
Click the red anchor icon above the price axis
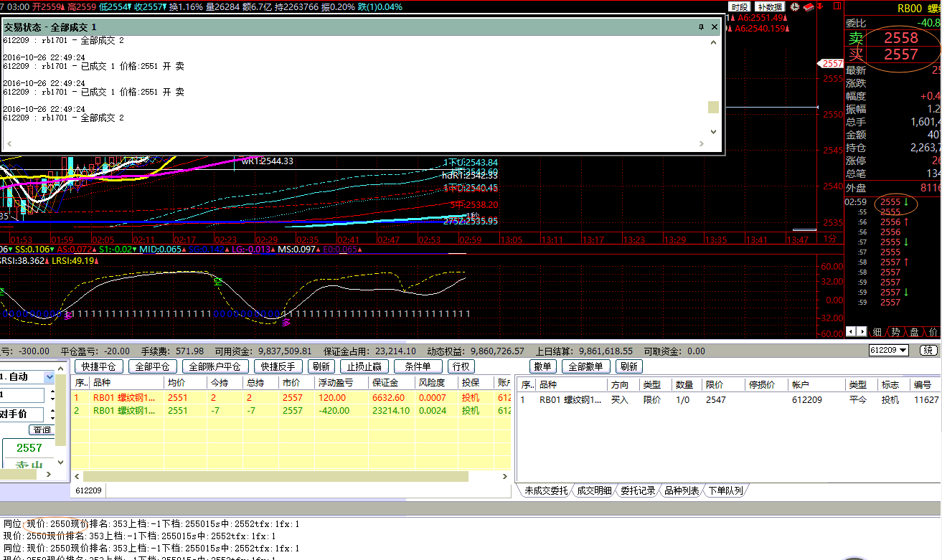click(x=821, y=6)
